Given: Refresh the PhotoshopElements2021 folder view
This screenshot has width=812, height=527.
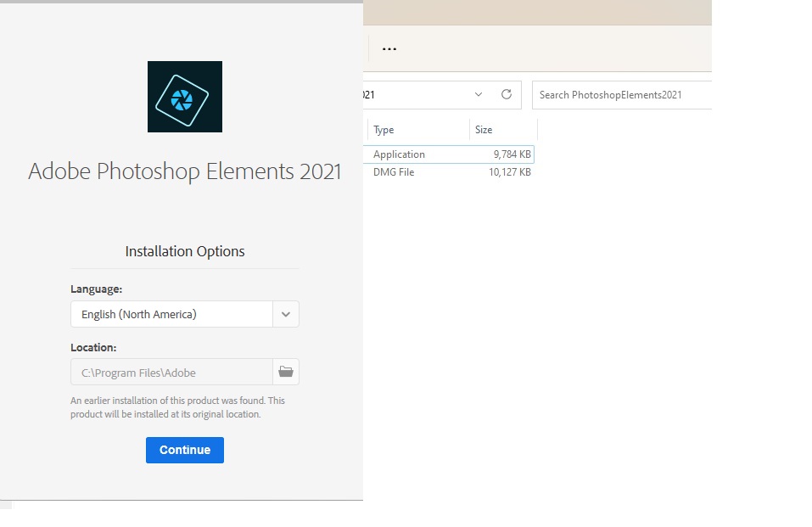Looking at the screenshot, I should click(x=507, y=94).
